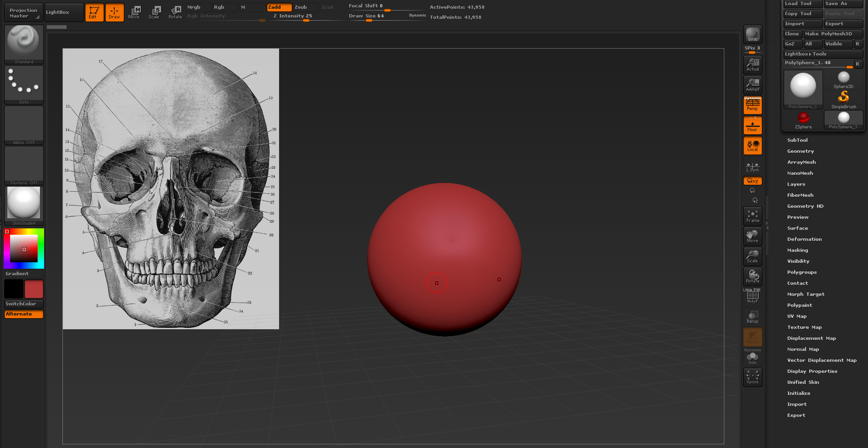868x448 pixels.
Task: Select the SimpleBrush tool icon
Action: click(x=844, y=100)
